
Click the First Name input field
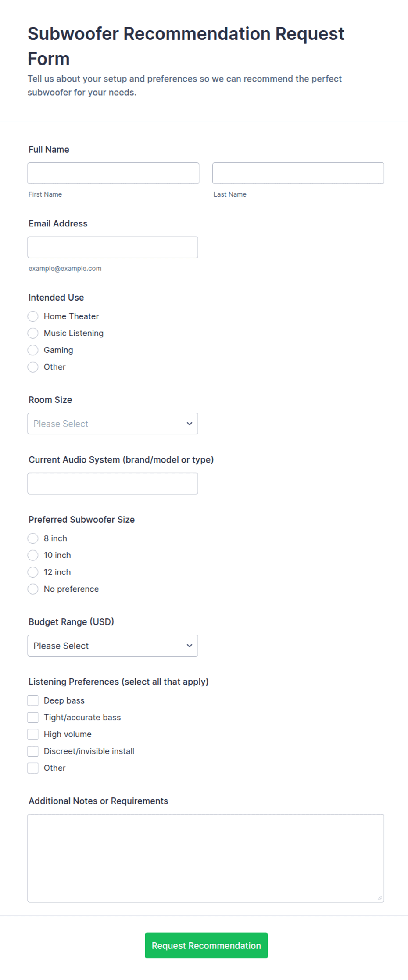113,173
